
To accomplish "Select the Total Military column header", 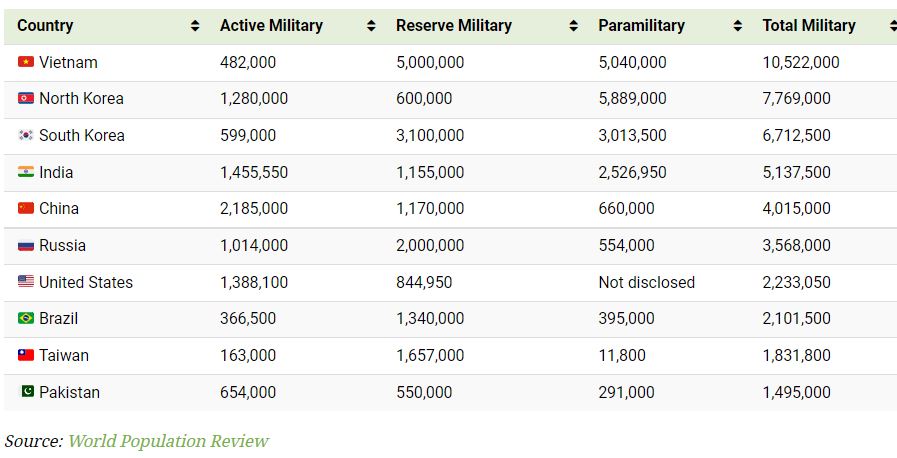I will pos(809,26).
